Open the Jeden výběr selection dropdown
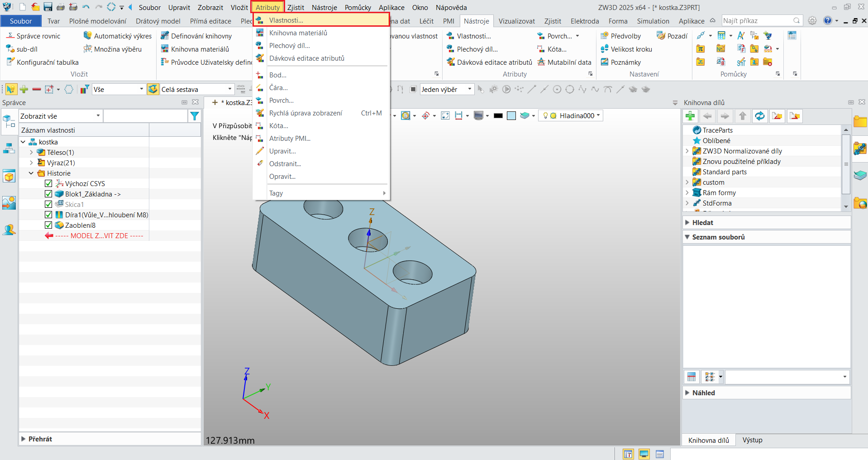868x460 pixels. 471,89
